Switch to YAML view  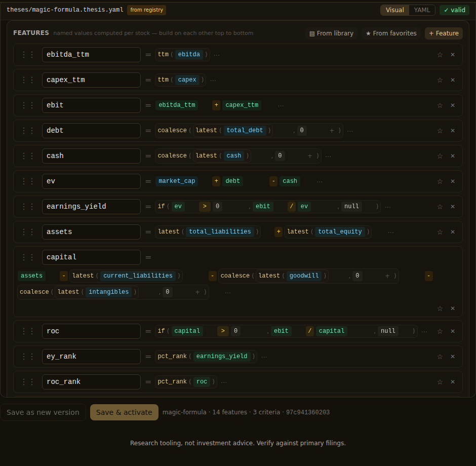[422, 10]
